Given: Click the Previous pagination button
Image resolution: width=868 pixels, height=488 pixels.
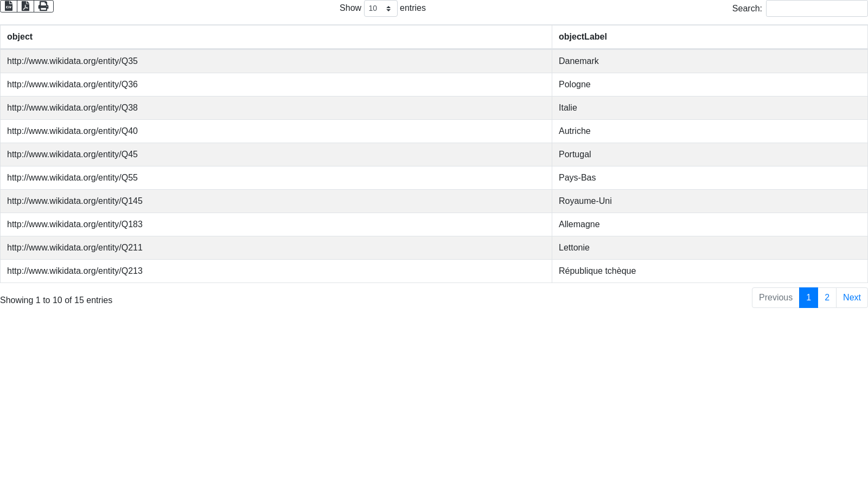Looking at the screenshot, I should pos(775,298).
